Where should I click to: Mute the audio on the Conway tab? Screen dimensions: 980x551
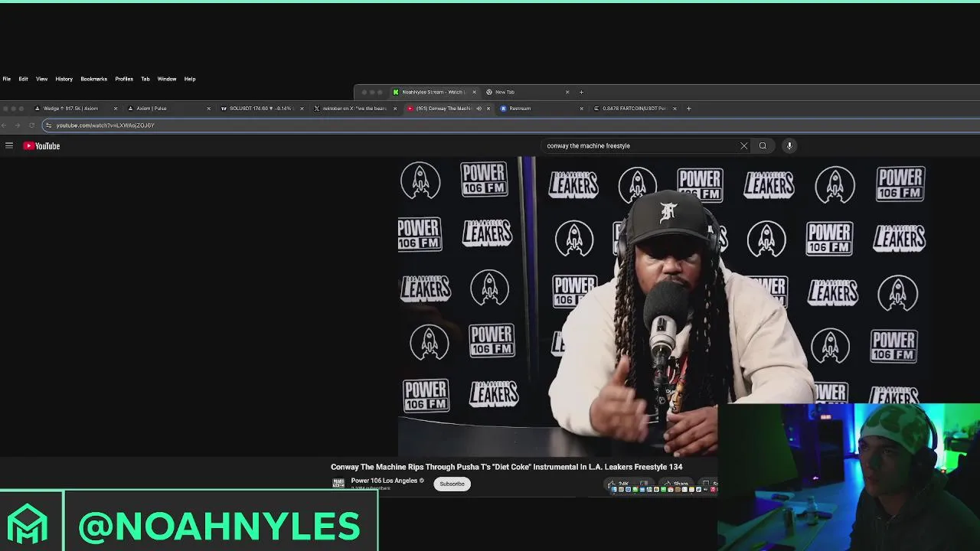pos(479,108)
